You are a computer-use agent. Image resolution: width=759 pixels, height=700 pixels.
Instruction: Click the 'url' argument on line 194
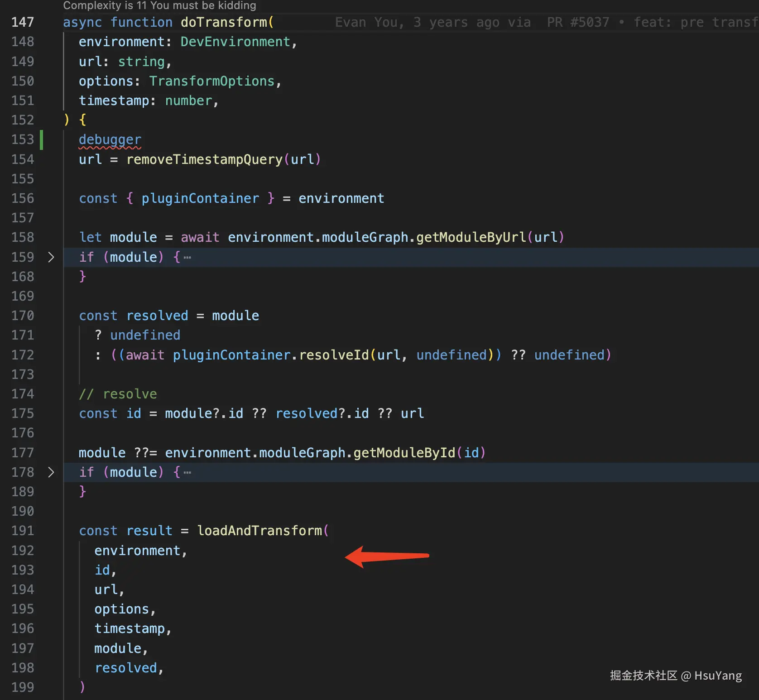(x=106, y=590)
